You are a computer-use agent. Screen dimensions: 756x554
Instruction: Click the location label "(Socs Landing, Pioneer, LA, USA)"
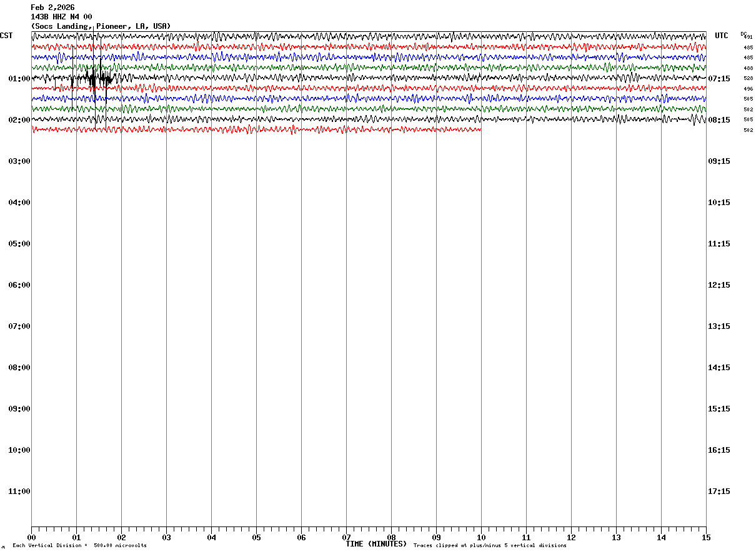click(101, 26)
